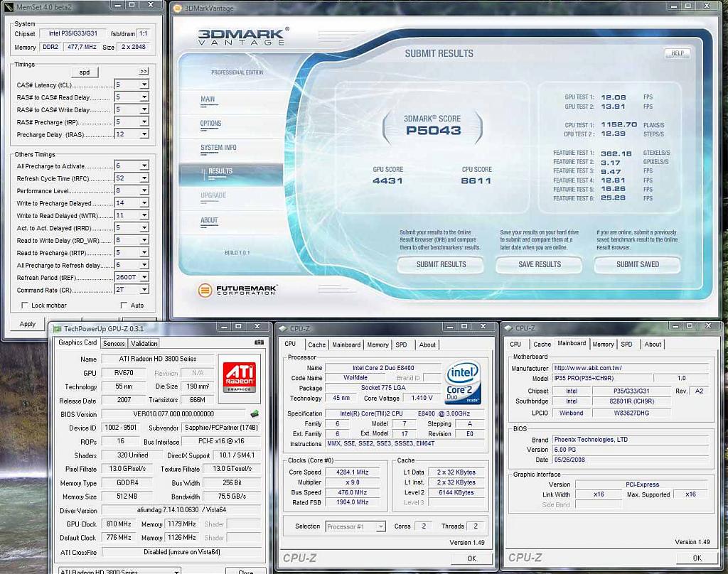Click the Intel Core 2 Duo logo

[463, 382]
